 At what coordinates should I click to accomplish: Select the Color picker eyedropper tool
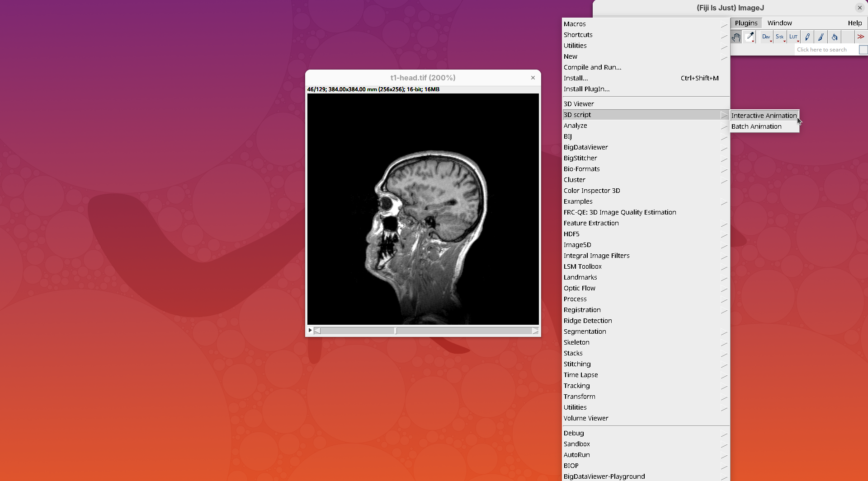tap(750, 37)
